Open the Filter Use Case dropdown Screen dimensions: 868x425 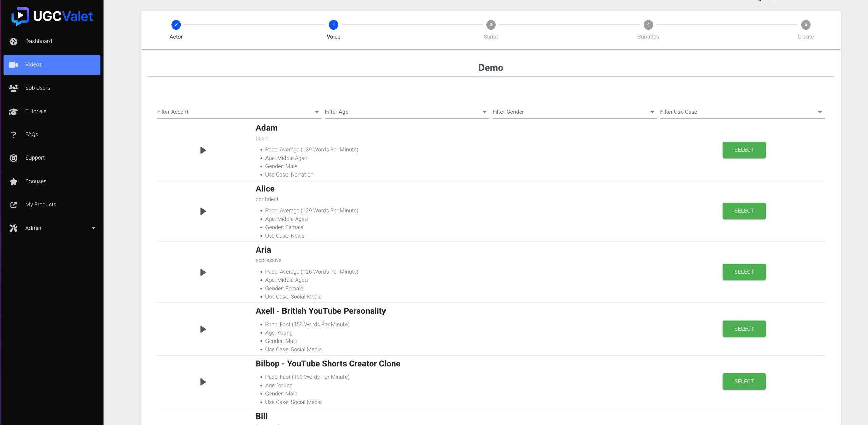742,112
